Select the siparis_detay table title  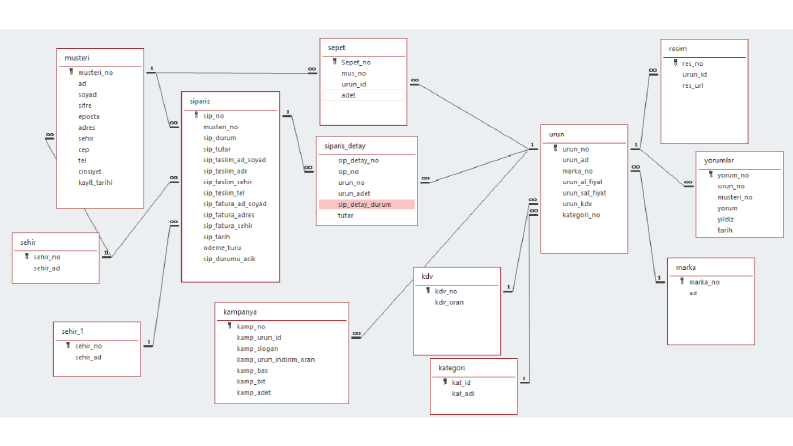coord(345,146)
